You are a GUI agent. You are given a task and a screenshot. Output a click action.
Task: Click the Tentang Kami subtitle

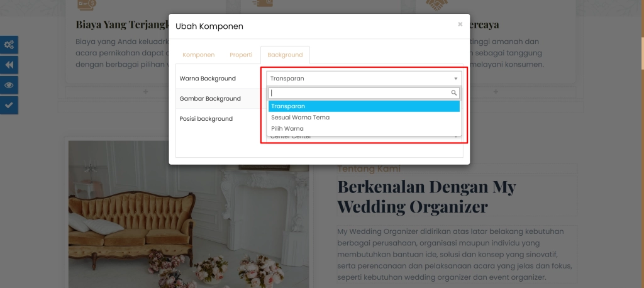(369, 169)
